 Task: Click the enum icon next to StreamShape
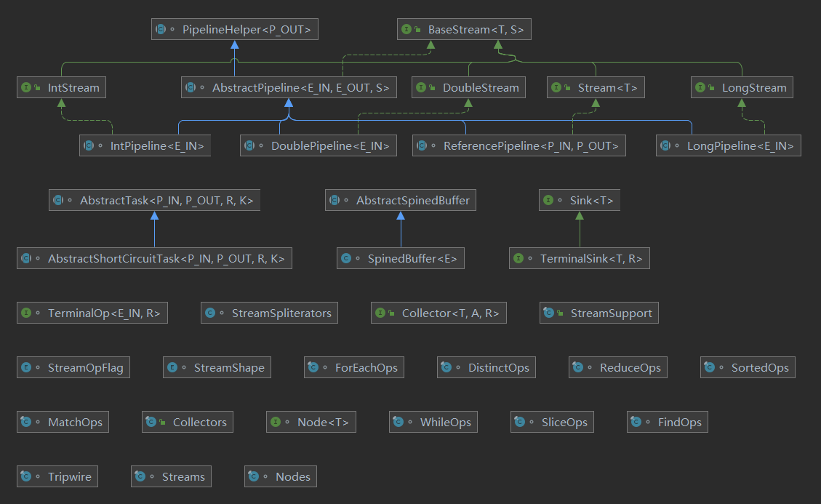[x=172, y=368]
